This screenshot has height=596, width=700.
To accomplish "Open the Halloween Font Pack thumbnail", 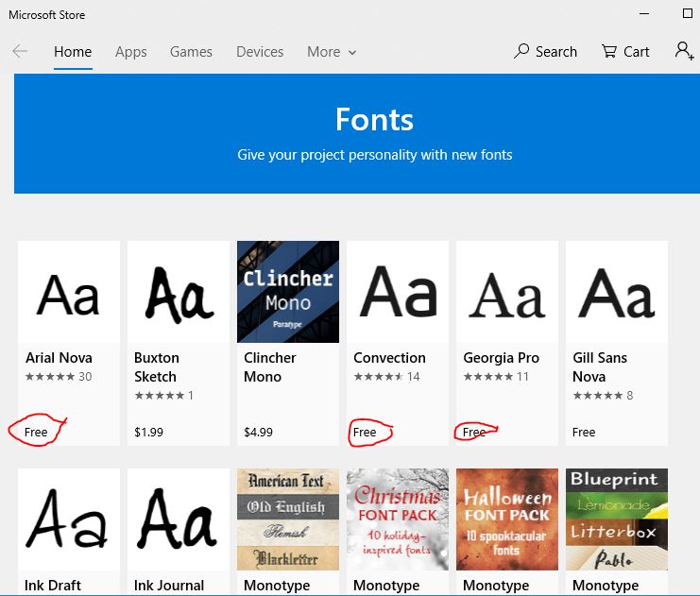I will 507,519.
